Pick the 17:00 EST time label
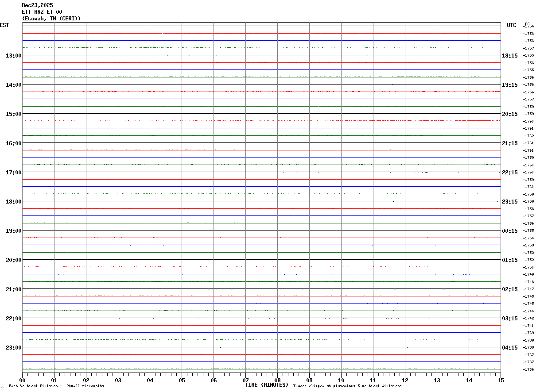536x392 pixels. 14,172
